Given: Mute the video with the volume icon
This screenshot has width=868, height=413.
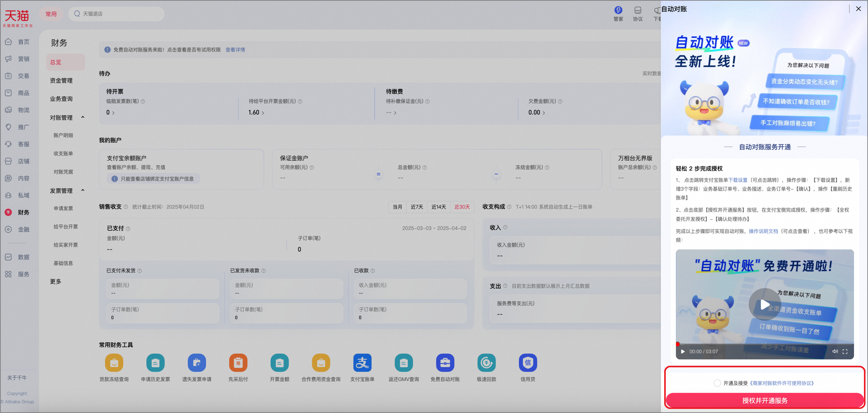Looking at the screenshot, I should 835,351.
